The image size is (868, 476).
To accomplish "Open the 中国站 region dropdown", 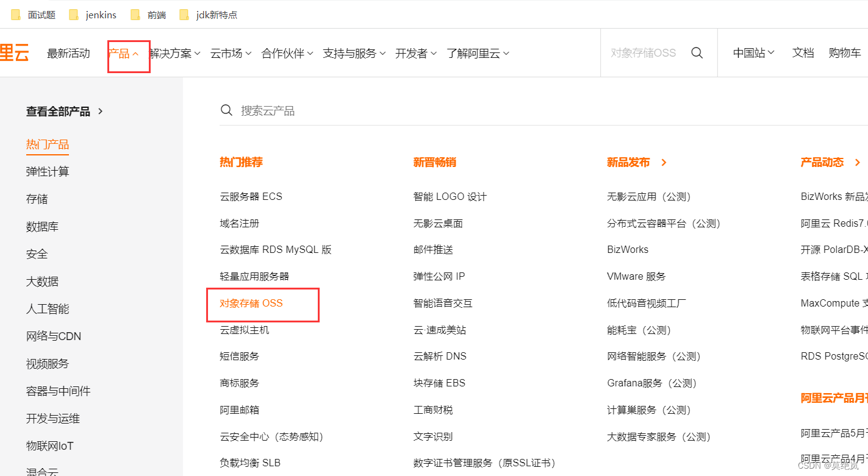I will [x=754, y=53].
